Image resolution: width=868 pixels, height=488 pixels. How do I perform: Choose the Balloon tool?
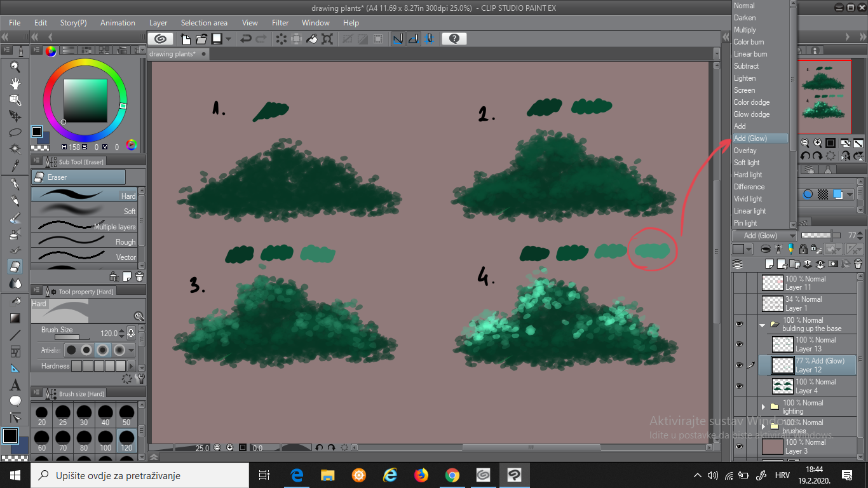15,401
